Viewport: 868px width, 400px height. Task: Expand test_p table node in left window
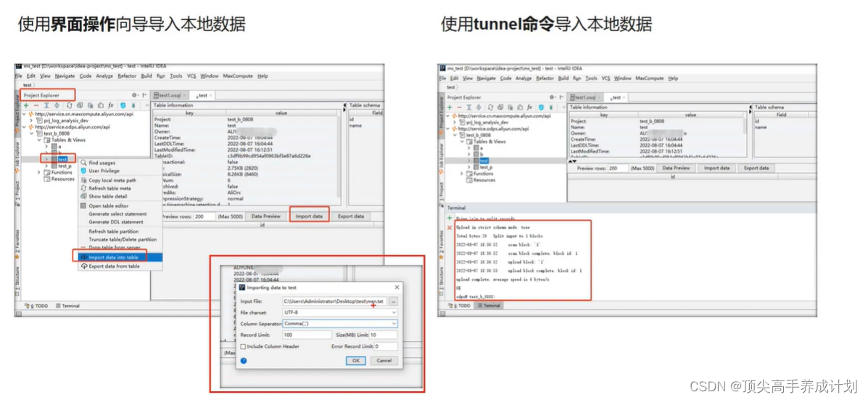pos(46,166)
